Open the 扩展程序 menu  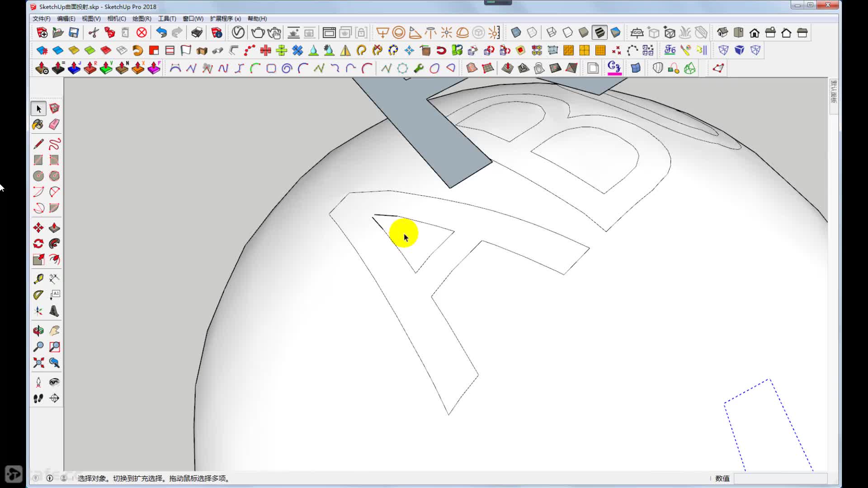coord(225,19)
